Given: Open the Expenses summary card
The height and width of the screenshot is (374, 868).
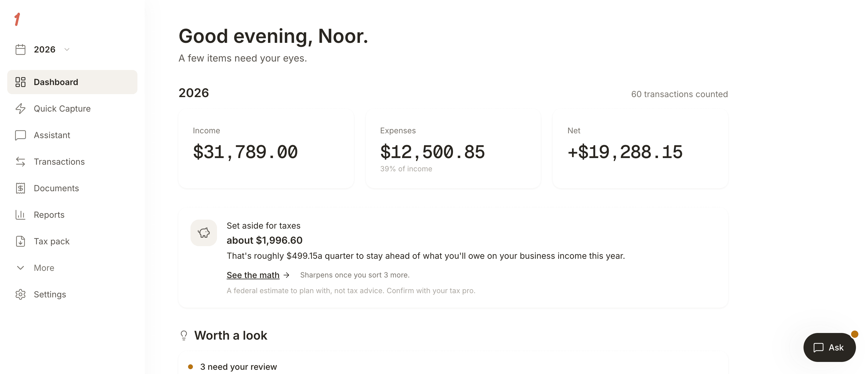Looking at the screenshot, I should tap(453, 148).
